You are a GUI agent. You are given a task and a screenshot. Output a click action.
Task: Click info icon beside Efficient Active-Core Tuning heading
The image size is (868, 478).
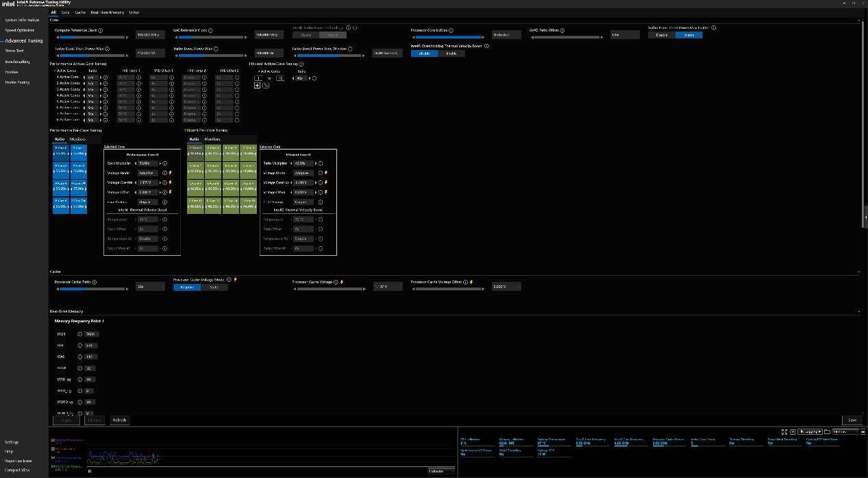tap(301, 64)
